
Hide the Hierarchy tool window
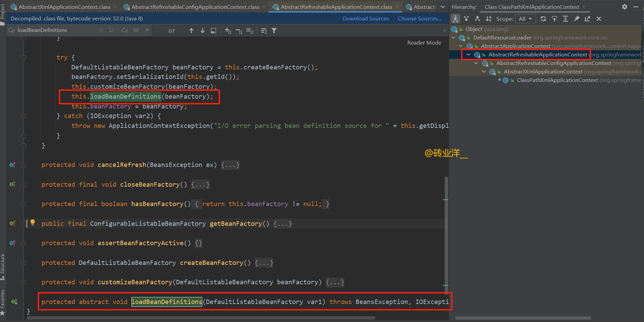[x=636, y=7]
